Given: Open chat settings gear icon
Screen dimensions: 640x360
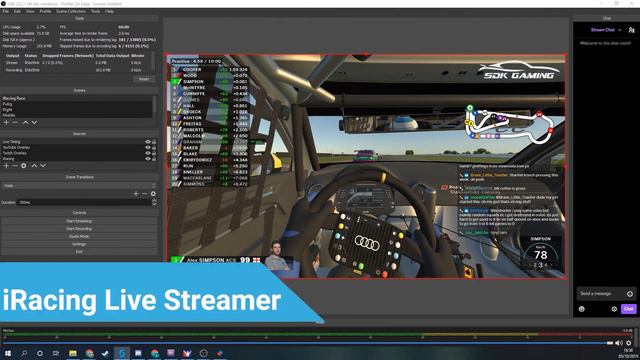Looking at the screenshot, I should [x=614, y=309].
